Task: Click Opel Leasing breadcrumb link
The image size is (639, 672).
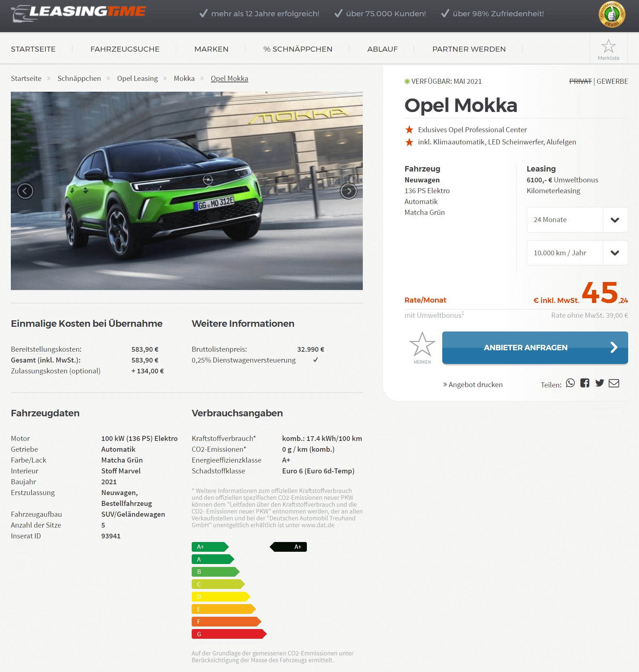Action: pos(137,78)
